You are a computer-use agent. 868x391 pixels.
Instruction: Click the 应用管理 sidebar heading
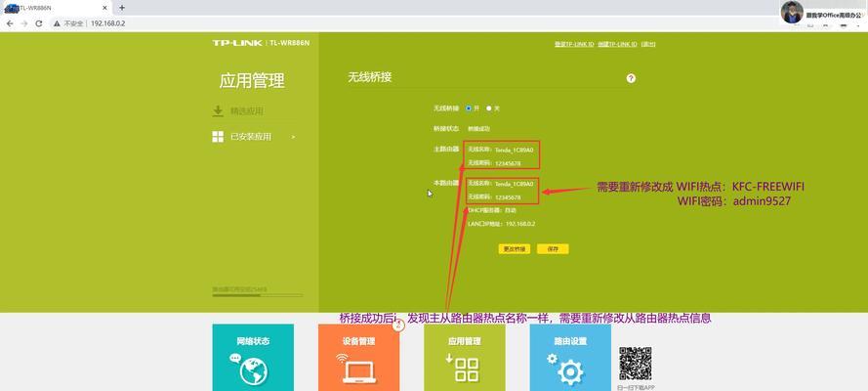(x=252, y=81)
